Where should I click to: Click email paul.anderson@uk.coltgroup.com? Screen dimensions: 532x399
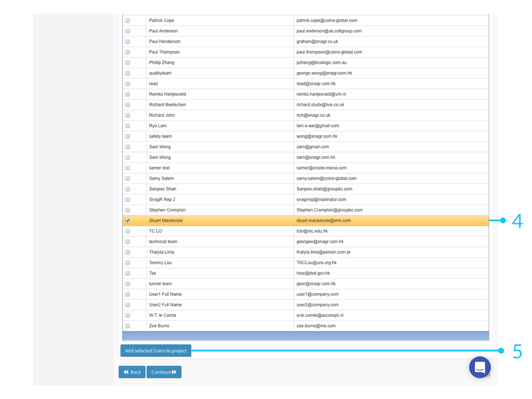click(329, 31)
